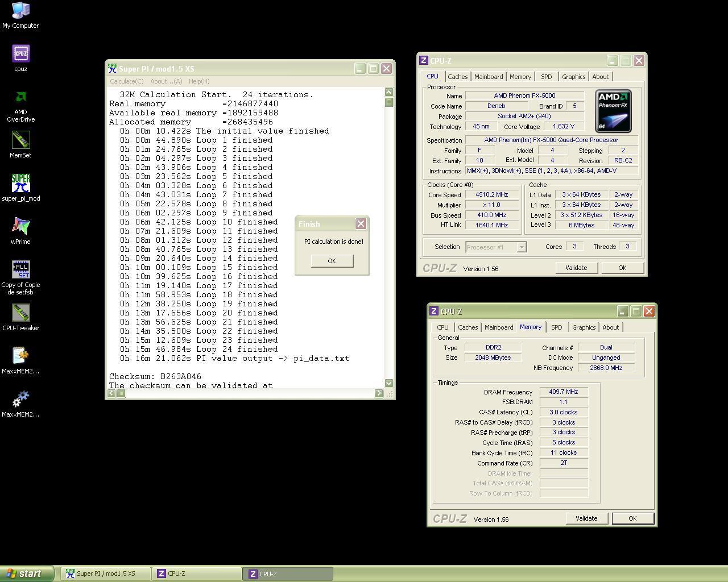728x582 pixels.
Task: Minimize the bottom CPU-Z window
Action: [623, 311]
